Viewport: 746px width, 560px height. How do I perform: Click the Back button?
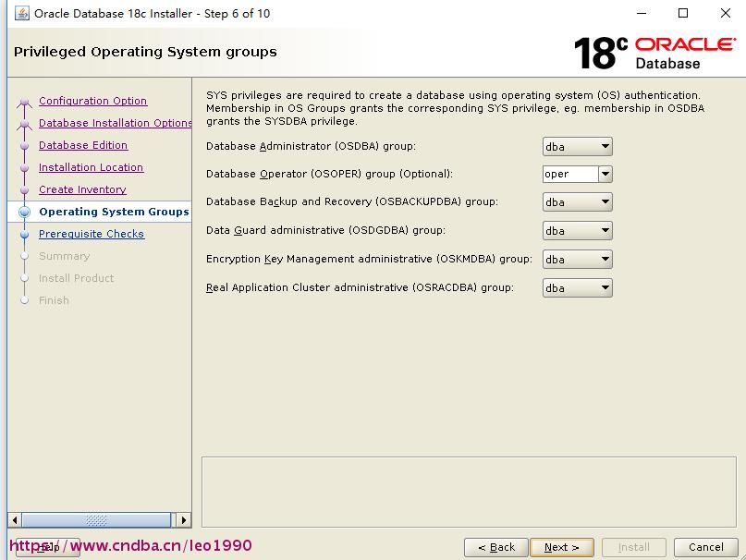(496, 547)
